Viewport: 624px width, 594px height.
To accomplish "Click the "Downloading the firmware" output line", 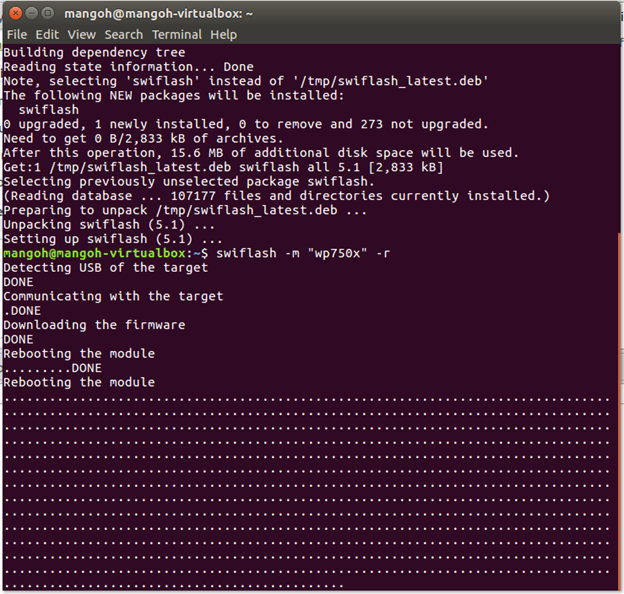I will 94,325.
